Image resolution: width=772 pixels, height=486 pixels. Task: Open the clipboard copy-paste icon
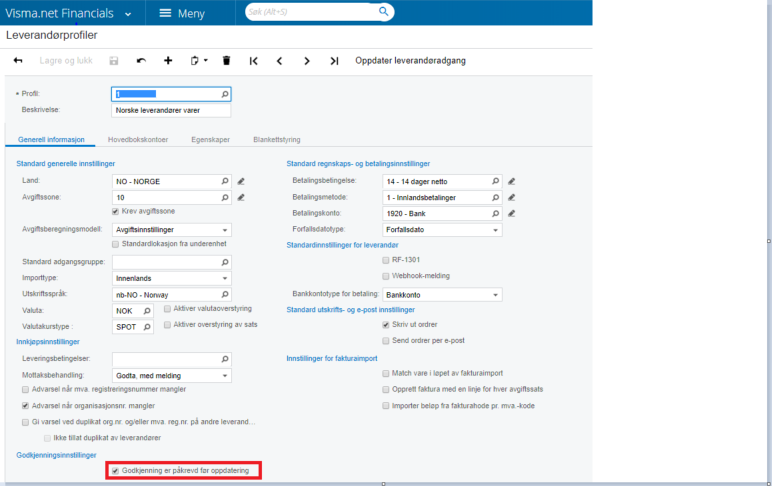(x=194, y=61)
